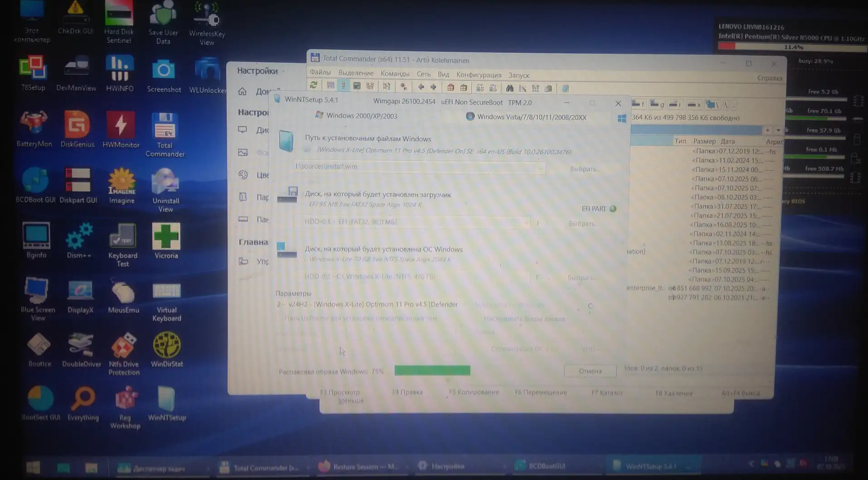Click the Отмена button
This screenshot has width=868, height=480.
590,371
